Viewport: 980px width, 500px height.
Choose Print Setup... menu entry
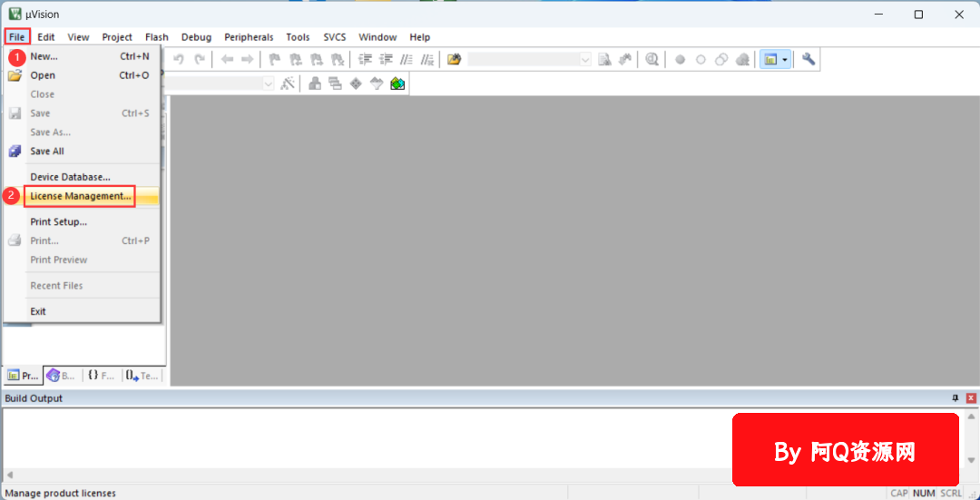[83, 222]
